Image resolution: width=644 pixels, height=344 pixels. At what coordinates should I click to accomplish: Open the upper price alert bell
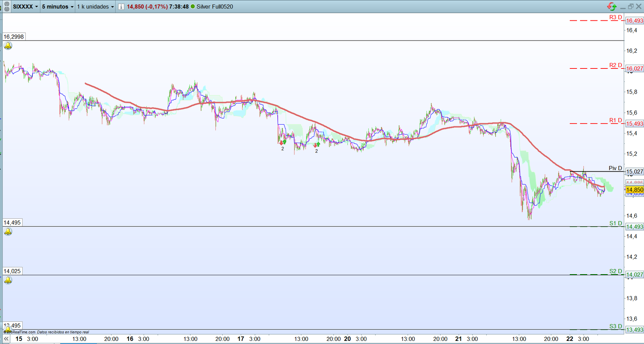pos(8,46)
